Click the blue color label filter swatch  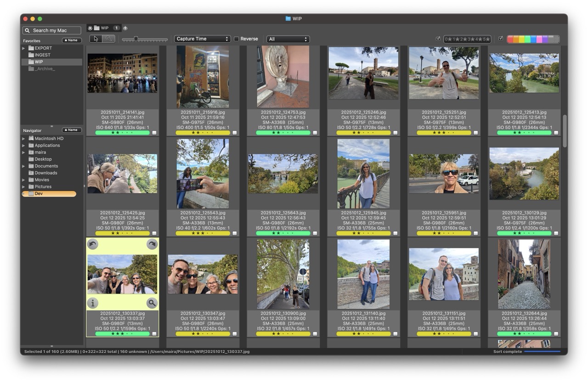pos(533,39)
